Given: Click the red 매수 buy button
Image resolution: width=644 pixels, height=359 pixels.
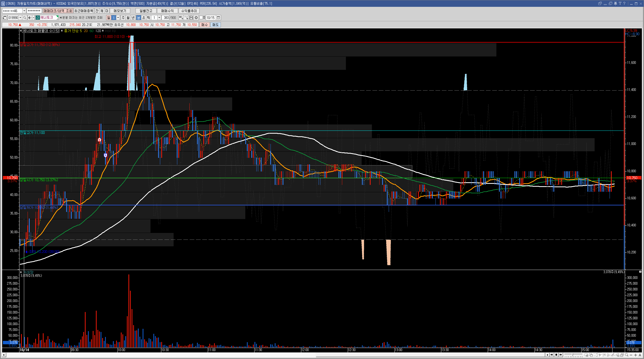Looking at the screenshot, I should pos(204,25).
